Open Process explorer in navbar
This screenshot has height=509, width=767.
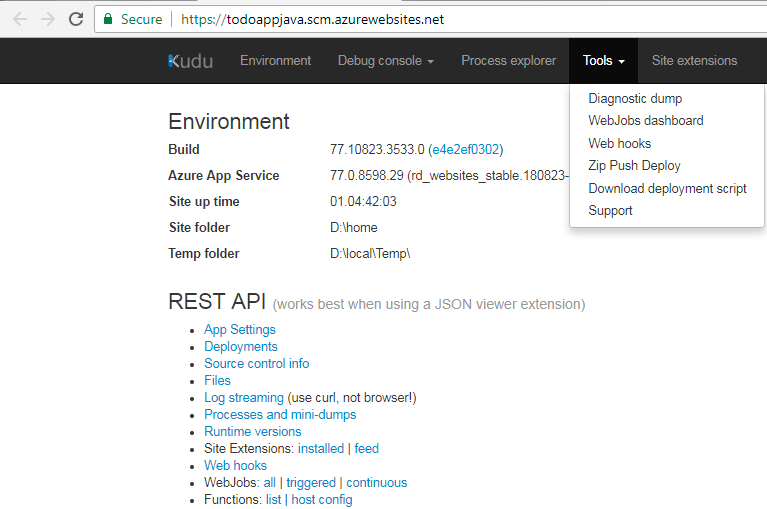point(508,61)
